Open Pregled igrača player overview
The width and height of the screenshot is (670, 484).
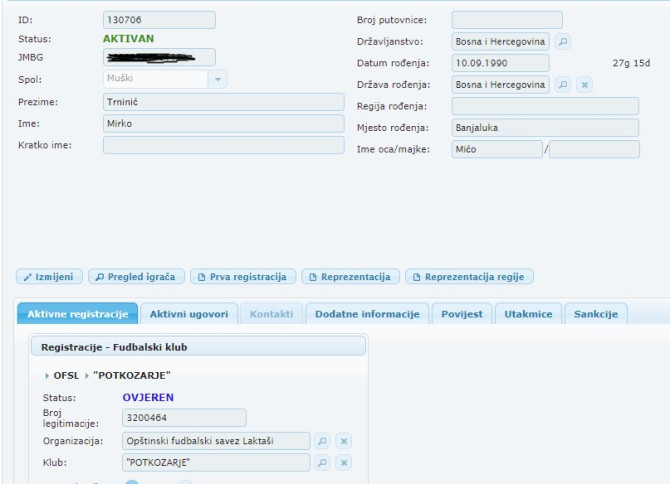tap(137, 277)
